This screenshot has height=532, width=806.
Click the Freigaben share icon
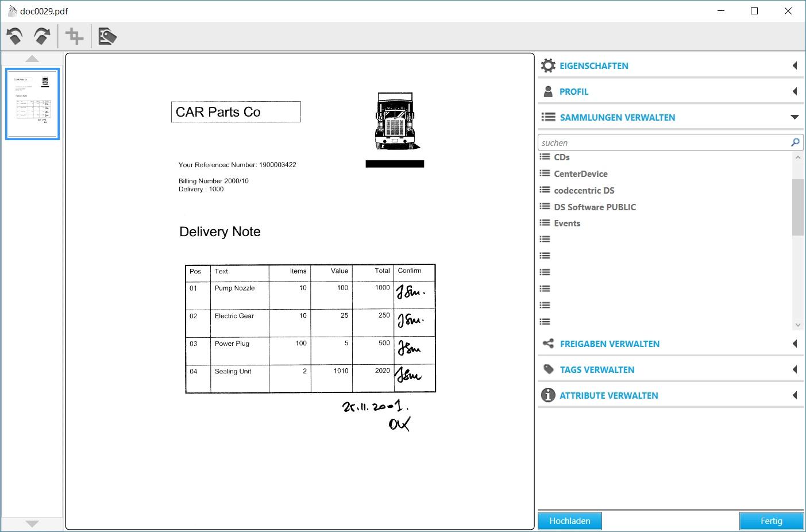pyautogui.click(x=549, y=344)
